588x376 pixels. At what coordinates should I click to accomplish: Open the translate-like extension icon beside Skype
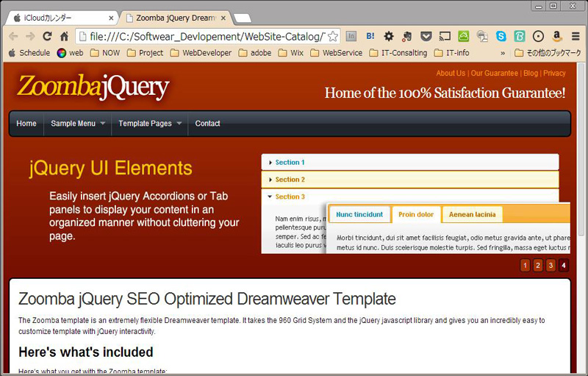point(482,36)
